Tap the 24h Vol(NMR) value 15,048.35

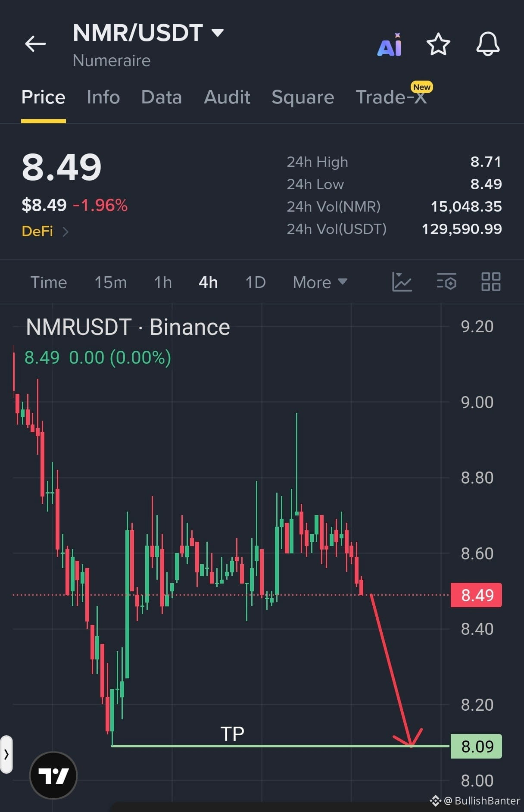(466, 206)
